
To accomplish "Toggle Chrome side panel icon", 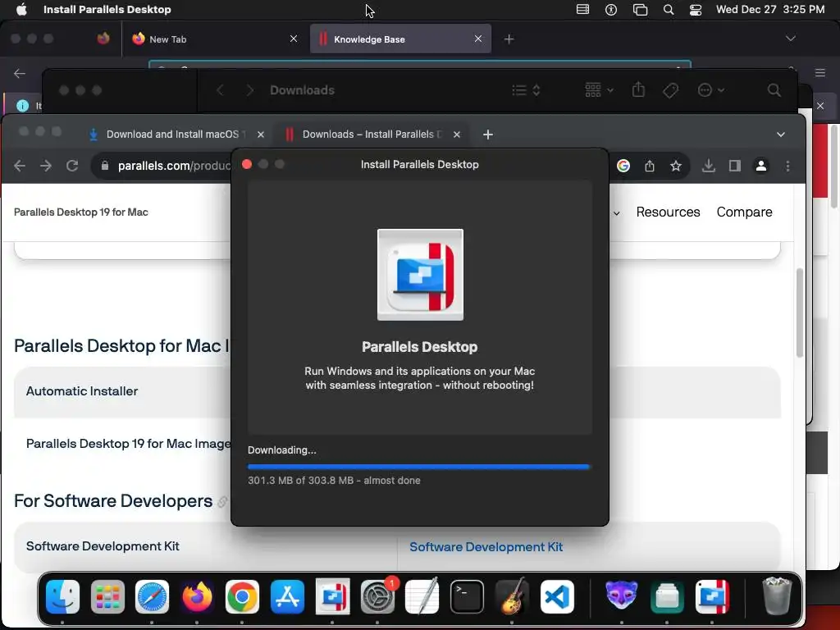I will (735, 166).
